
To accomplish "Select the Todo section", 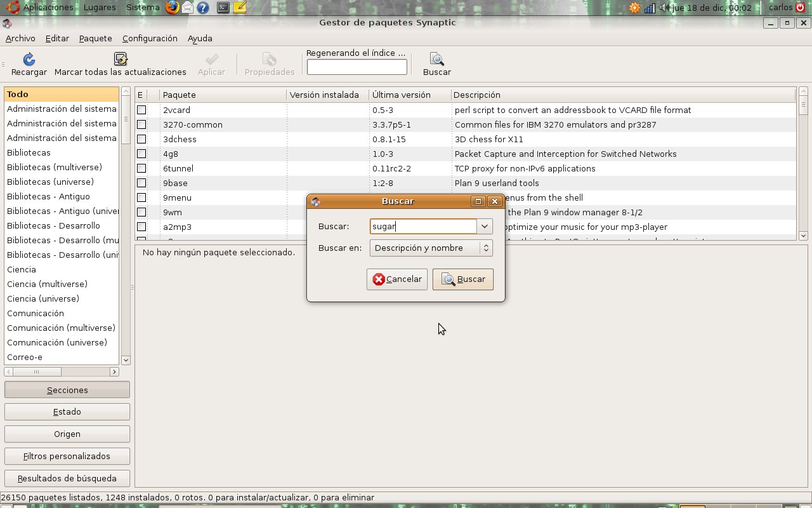I will [x=62, y=94].
